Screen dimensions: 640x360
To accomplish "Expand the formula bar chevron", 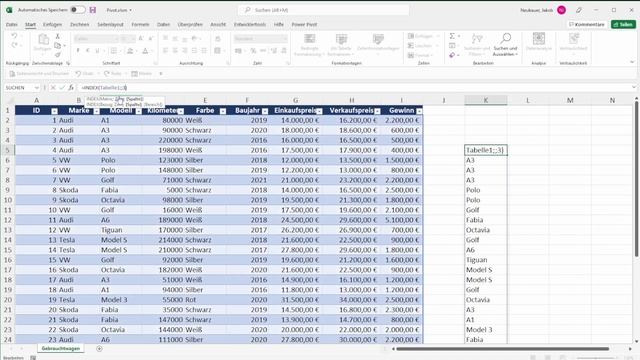I will click(633, 87).
